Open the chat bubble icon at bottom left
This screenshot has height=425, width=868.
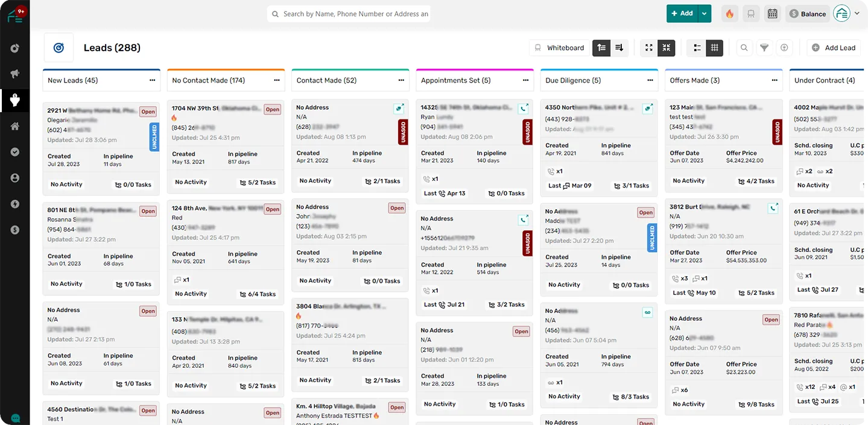[15, 418]
